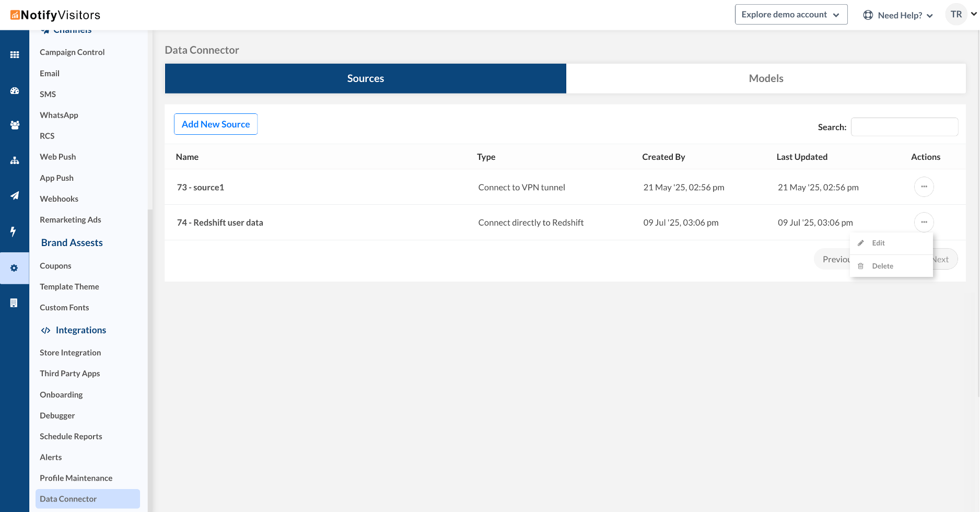The image size is (980, 512).
Task: Open Store Integration in sidebar
Action: (71, 353)
